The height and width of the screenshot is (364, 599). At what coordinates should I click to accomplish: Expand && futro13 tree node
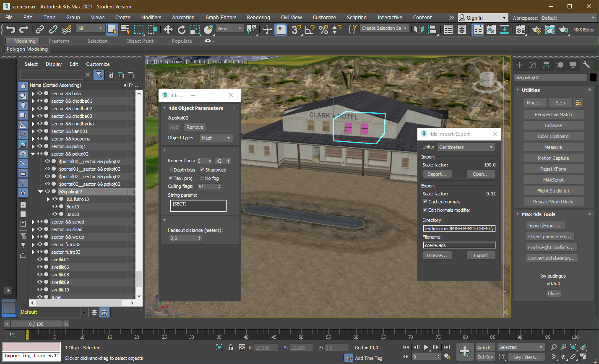point(48,199)
